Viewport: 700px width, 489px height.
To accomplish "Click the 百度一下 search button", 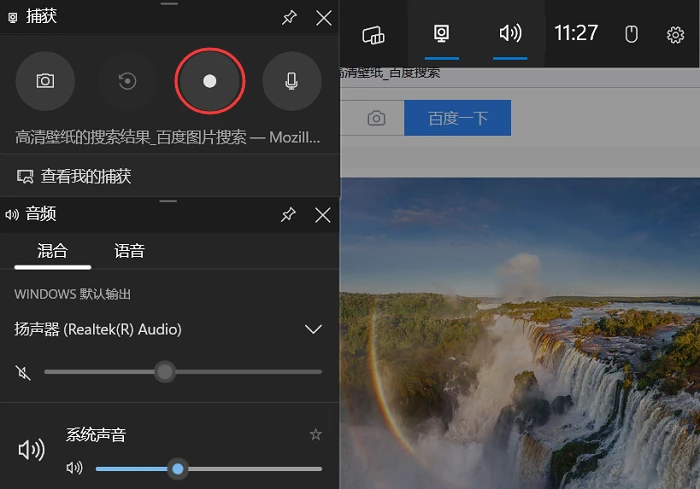I will pyautogui.click(x=457, y=118).
